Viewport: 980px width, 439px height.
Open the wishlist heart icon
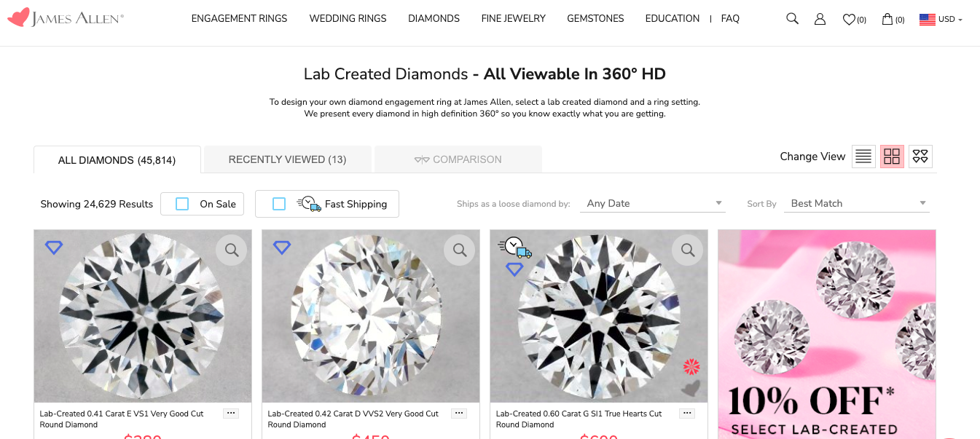[849, 20]
